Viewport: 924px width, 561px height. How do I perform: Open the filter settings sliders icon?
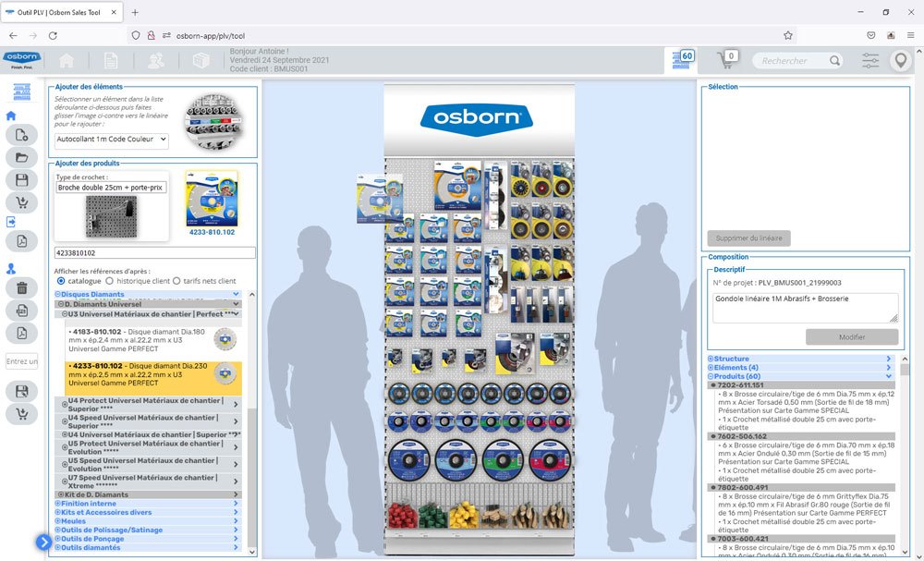coord(869,61)
